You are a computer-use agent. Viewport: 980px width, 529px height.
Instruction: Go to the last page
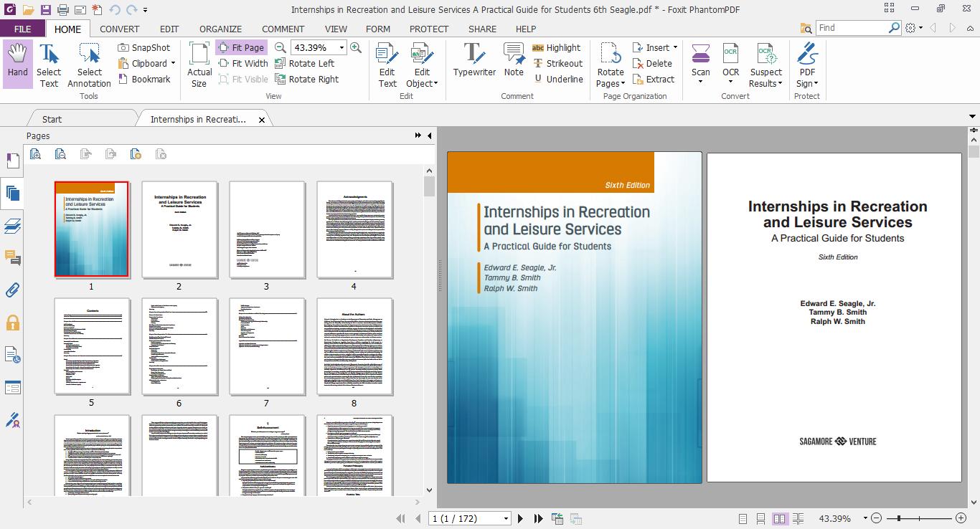click(x=538, y=518)
